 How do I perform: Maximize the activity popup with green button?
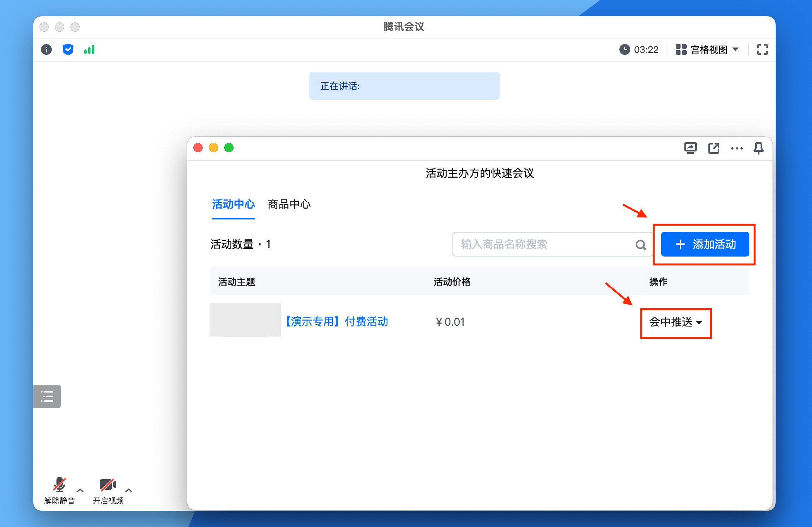point(229,148)
